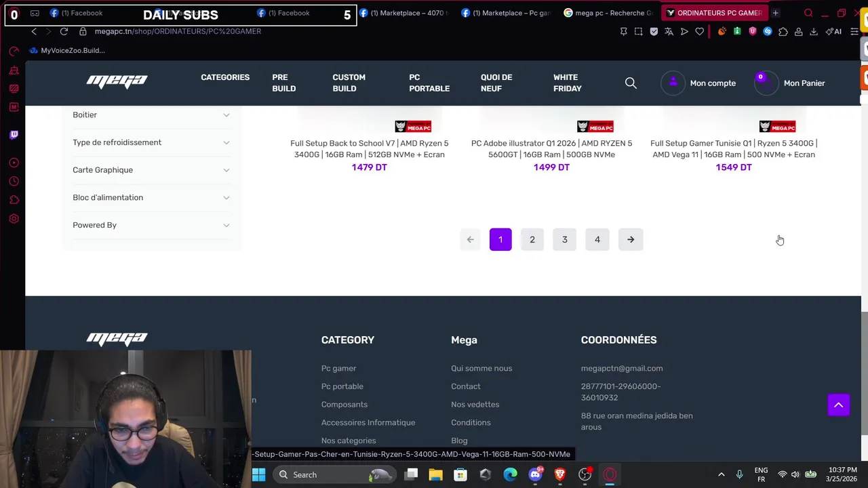Image resolution: width=868 pixels, height=488 pixels.
Task: Expand the Bloc d'alimentation filter
Action: coord(151,197)
